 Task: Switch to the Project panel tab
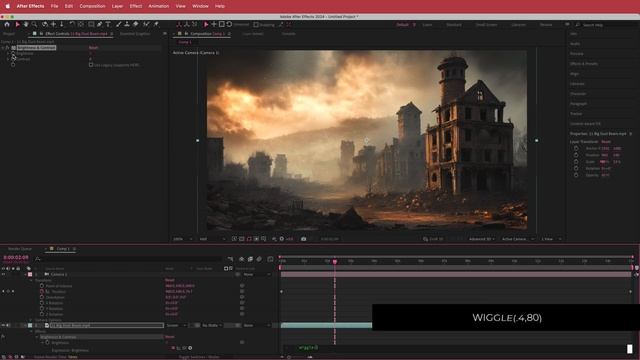(x=9, y=34)
